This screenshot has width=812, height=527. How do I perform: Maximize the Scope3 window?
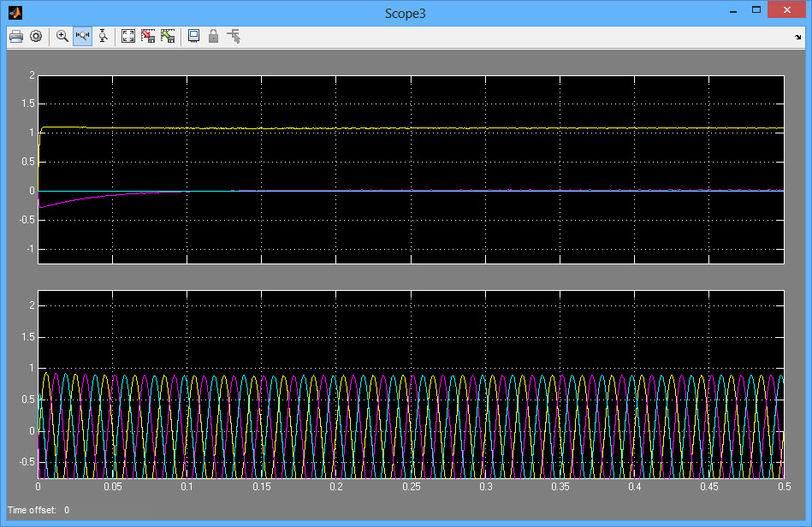pyautogui.click(x=756, y=10)
